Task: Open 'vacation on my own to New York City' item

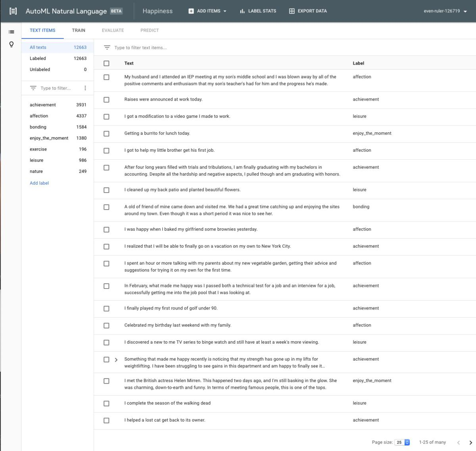Action: (x=207, y=246)
